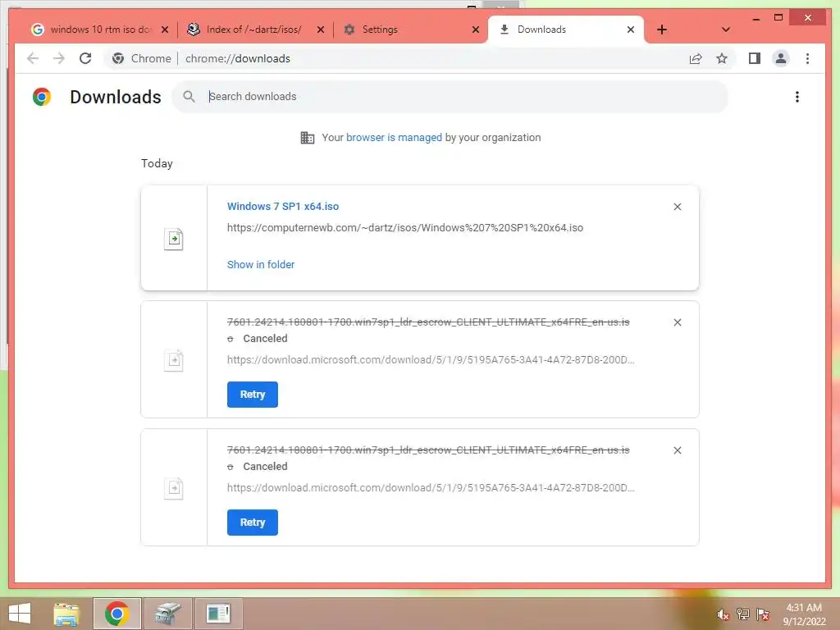
Task: Go forward to next page
Action: pos(59,58)
